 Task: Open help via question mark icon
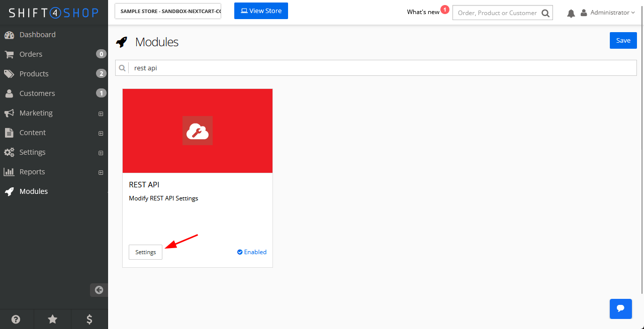pos(16,319)
